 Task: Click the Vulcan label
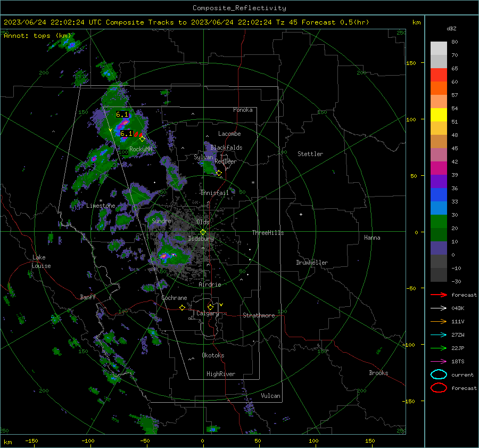pos(271,396)
